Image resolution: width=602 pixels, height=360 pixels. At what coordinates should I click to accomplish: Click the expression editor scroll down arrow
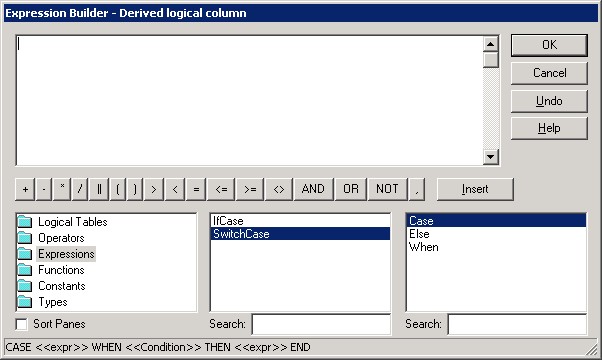coord(491,157)
